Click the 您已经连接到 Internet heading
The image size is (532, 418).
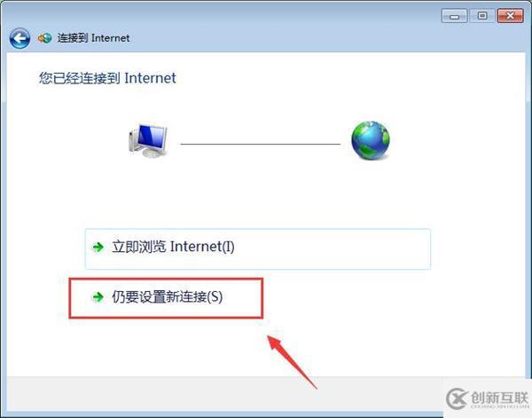(x=107, y=78)
